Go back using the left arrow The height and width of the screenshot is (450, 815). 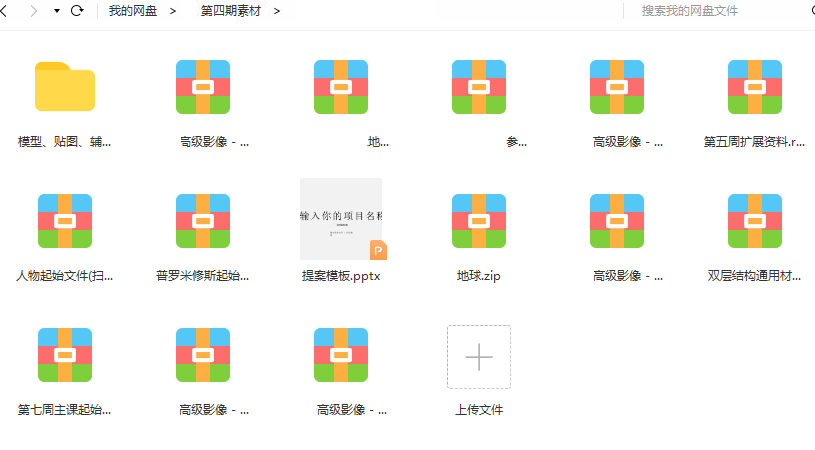tap(8, 11)
